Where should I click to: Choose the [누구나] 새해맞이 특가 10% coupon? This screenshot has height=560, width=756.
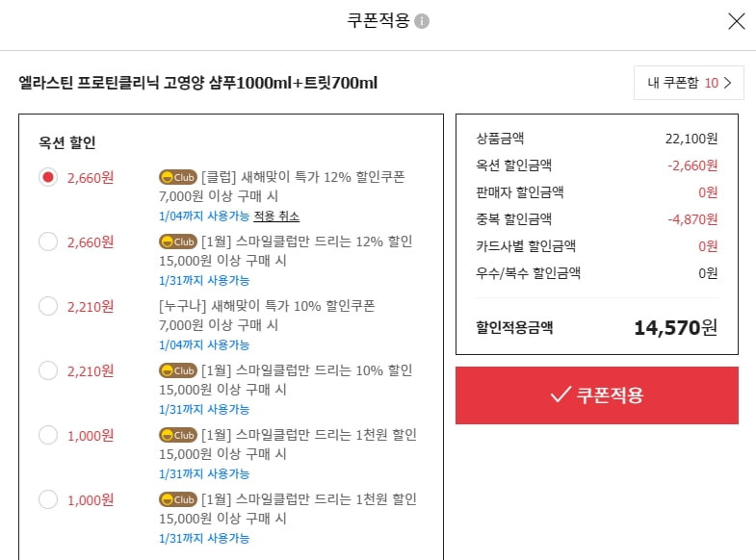click(48, 306)
